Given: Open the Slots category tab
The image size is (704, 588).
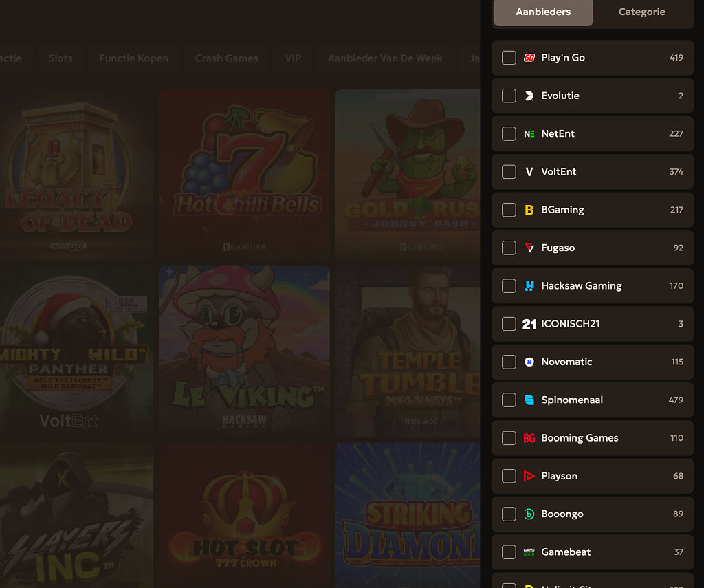Looking at the screenshot, I should click(x=60, y=58).
